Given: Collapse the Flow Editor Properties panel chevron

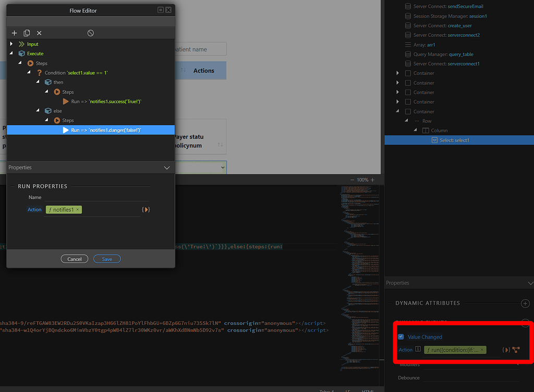Looking at the screenshot, I should (167, 168).
